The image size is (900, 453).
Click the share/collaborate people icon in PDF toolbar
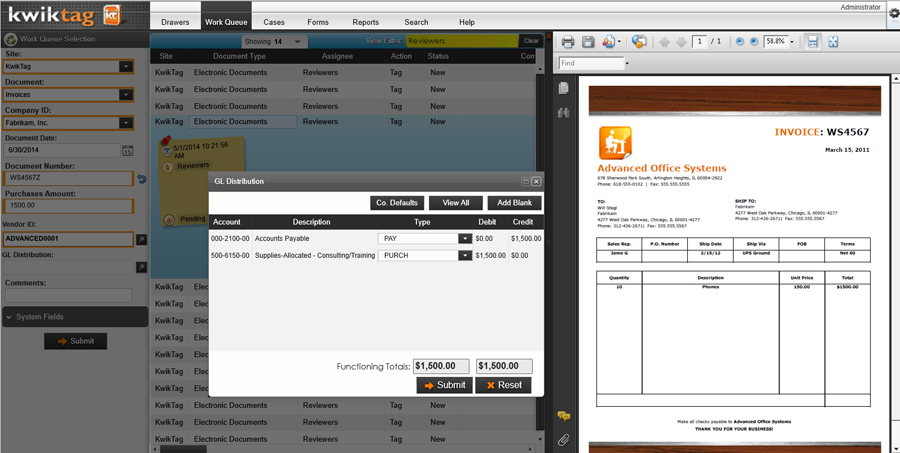608,41
